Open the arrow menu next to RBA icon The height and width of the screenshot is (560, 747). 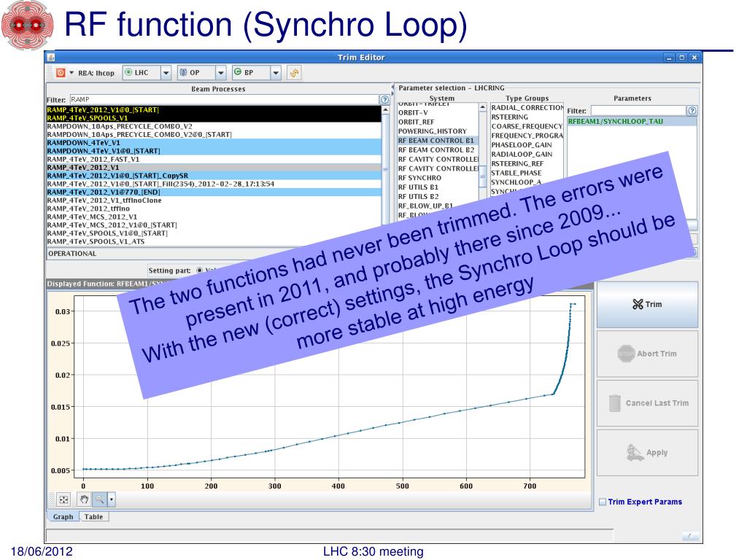point(71,73)
